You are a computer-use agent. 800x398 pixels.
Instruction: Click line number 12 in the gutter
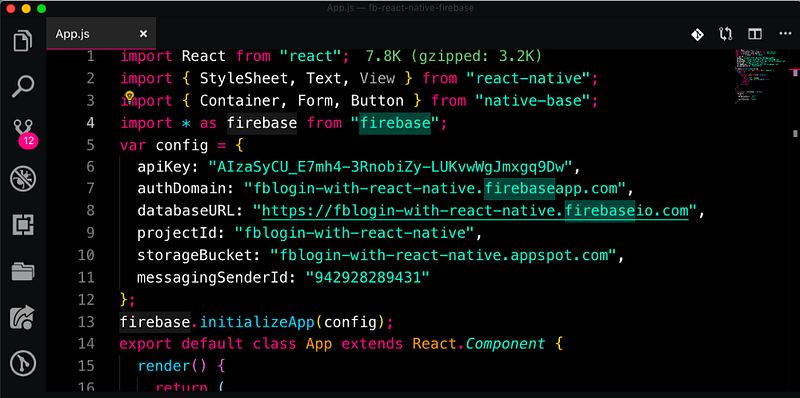86,300
